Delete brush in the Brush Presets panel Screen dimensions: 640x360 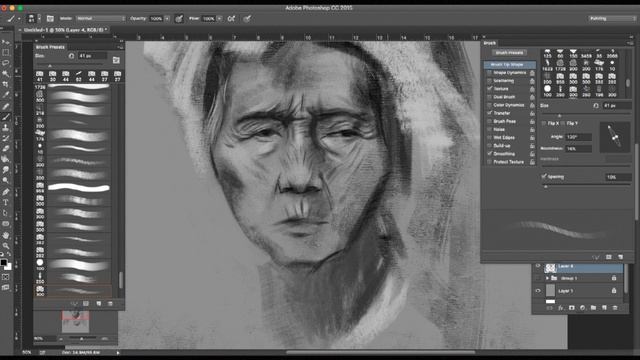point(110,304)
